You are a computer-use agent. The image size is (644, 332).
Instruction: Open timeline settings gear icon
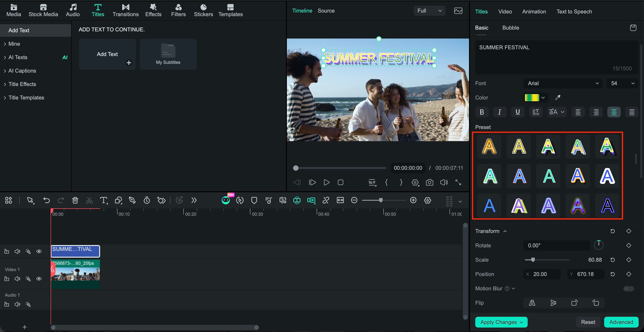point(428,200)
